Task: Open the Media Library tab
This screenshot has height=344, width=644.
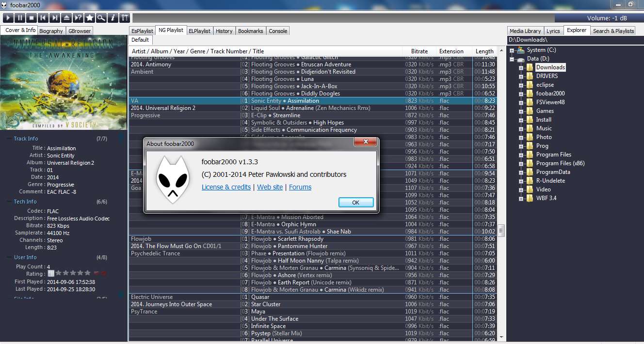Action: (525, 31)
